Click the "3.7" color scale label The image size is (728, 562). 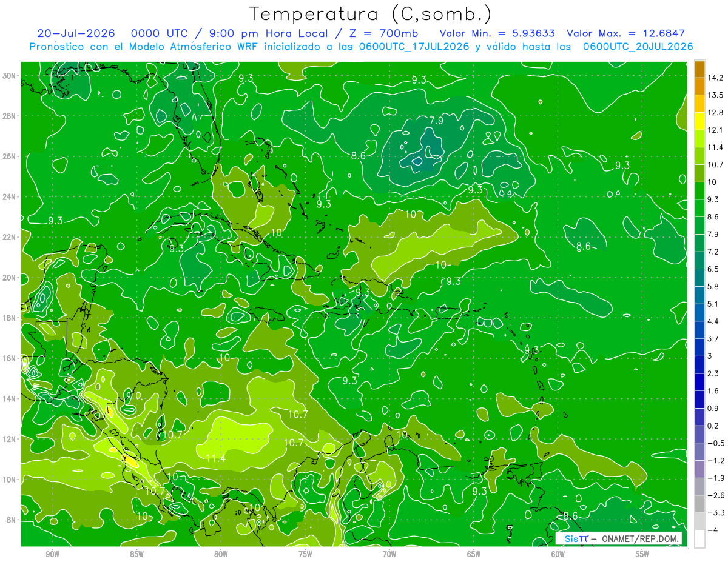point(713,338)
